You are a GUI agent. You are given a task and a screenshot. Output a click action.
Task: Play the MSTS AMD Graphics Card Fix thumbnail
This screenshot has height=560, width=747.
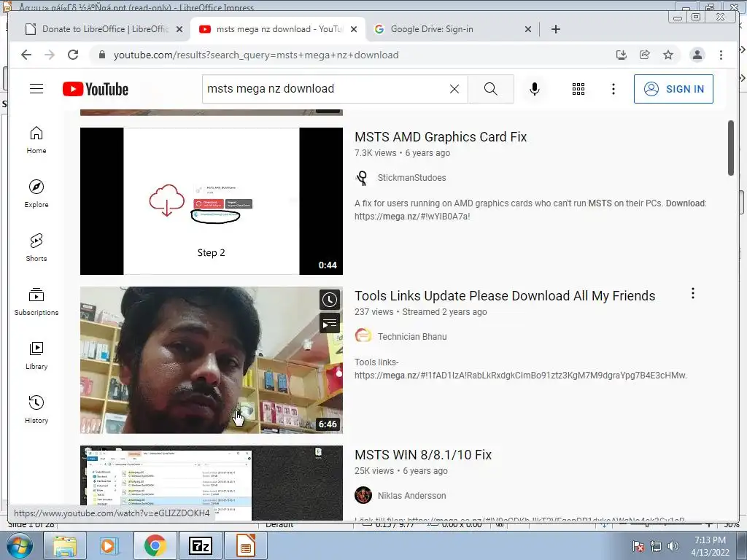point(211,201)
